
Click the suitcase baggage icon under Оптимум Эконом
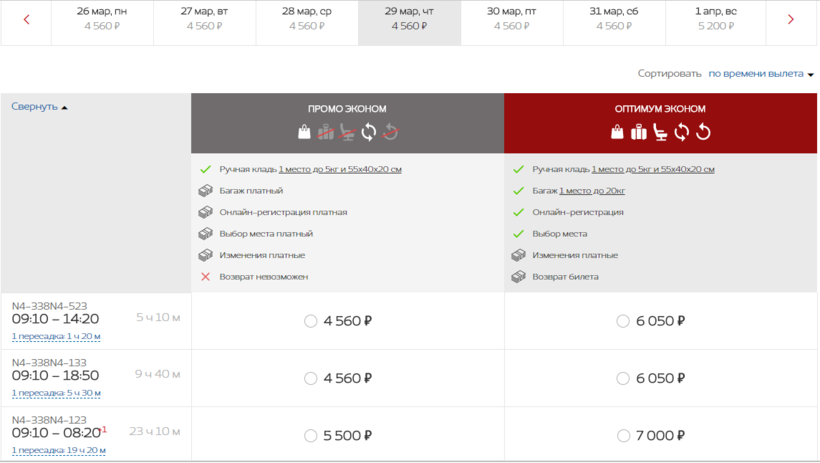coord(639,131)
